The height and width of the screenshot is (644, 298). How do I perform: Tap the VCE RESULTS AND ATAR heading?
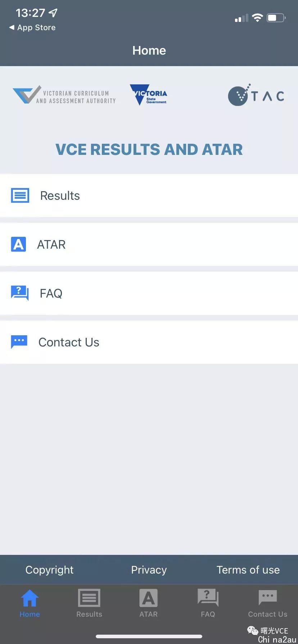coord(149,149)
